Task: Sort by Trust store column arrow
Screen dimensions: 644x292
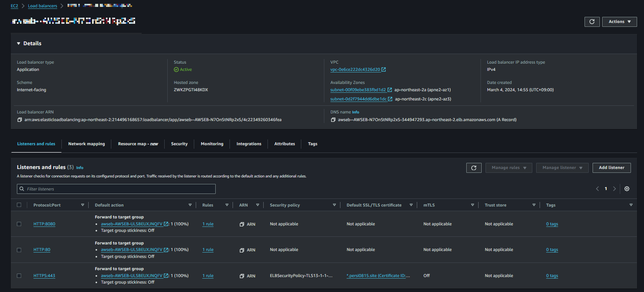Action: click(534, 205)
